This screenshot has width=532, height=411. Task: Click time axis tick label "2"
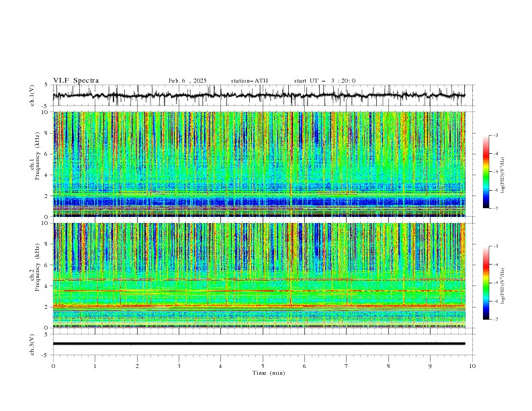point(137,366)
